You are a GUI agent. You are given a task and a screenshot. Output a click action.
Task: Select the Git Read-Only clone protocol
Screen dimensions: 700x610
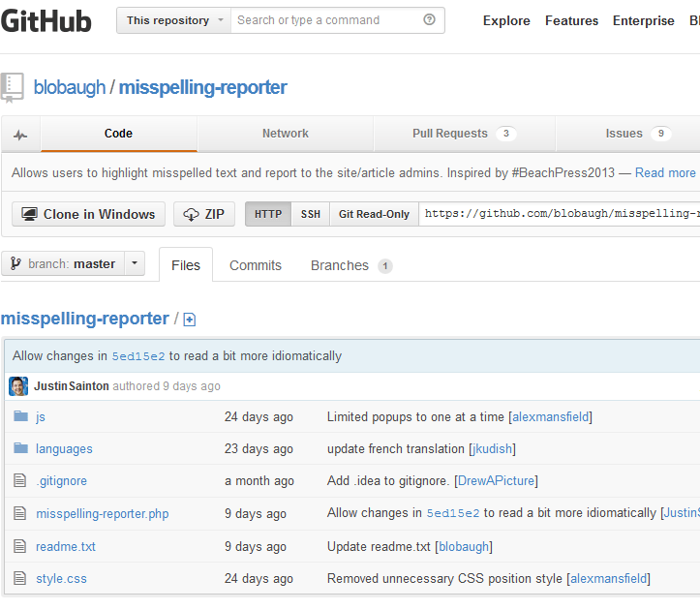[374, 214]
